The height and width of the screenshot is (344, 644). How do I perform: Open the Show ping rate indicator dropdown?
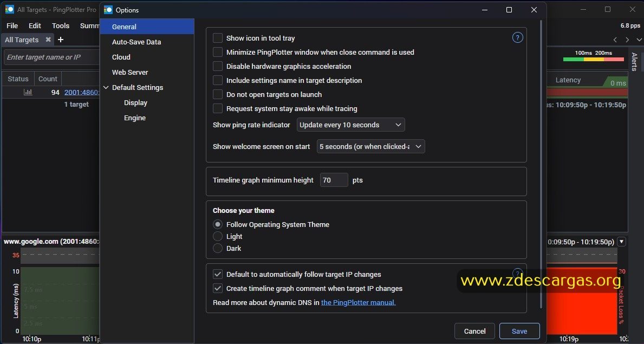click(351, 125)
